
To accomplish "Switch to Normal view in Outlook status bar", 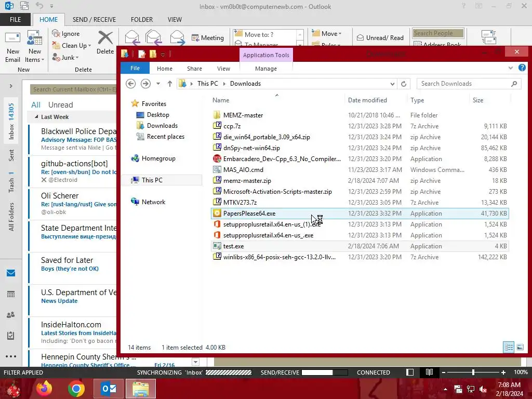I will (x=410, y=372).
